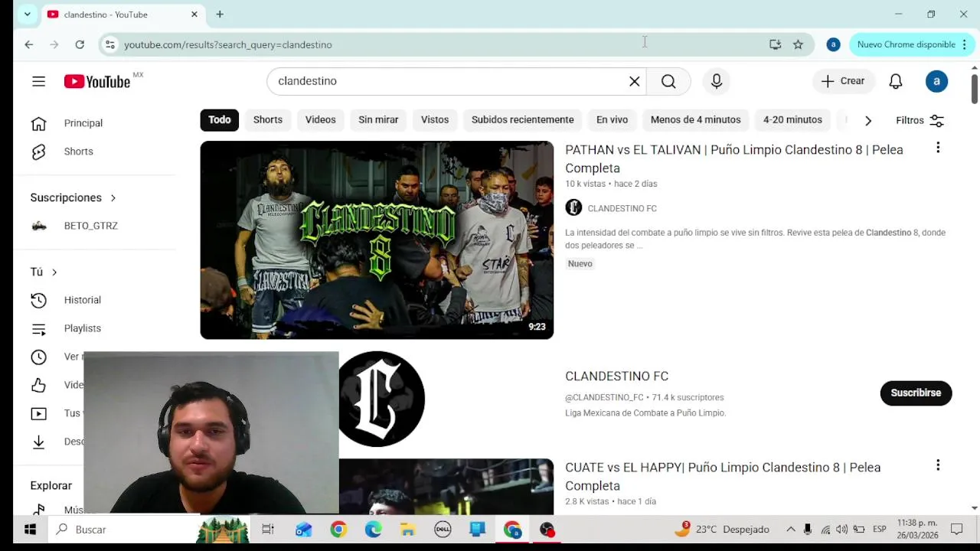Open options menu for CUATE vs EL HAPPY video
The width and height of the screenshot is (980, 551).
938,465
